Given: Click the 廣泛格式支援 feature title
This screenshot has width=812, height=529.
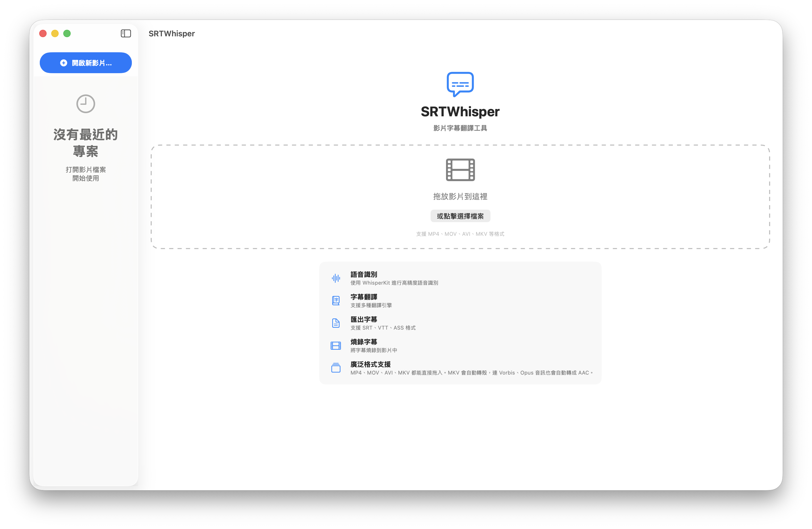Looking at the screenshot, I should pyautogui.click(x=370, y=364).
